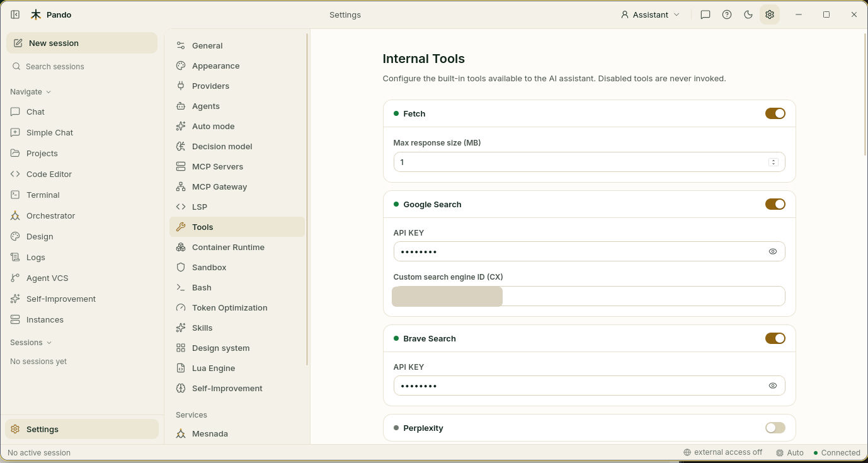Disable the Brave Search toggle
This screenshot has height=463, width=868.
pos(775,338)
